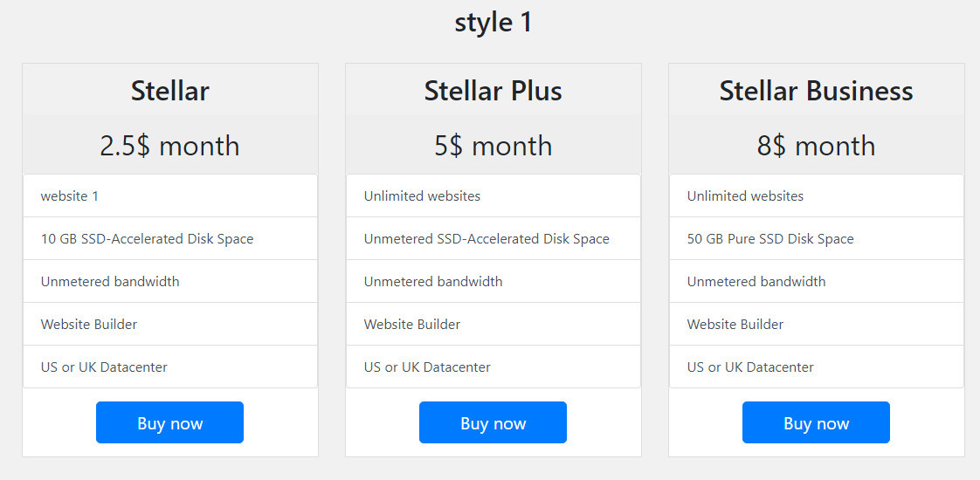This screenshot has width=980, height=480.
Task: Select '50 GB Pure SSD Disk Space' item
Action: click(x=817, y=238)
